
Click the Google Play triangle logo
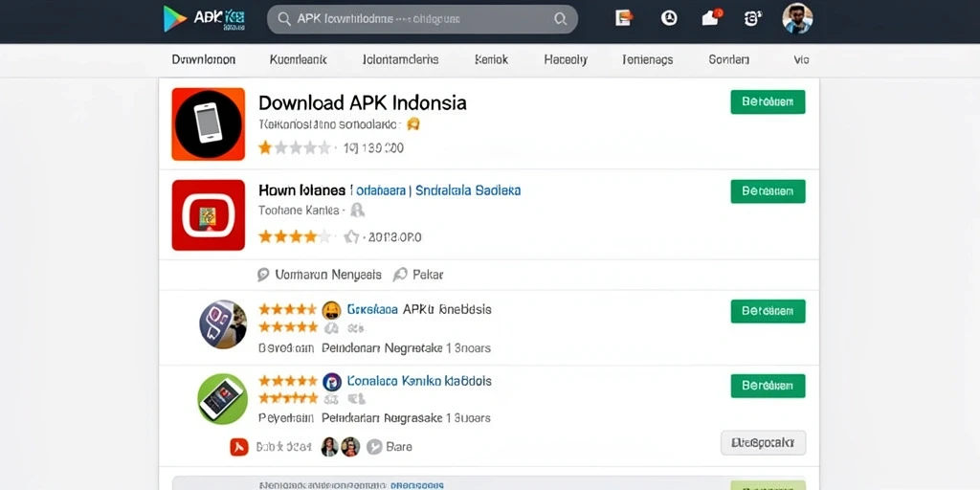[175, 19]
